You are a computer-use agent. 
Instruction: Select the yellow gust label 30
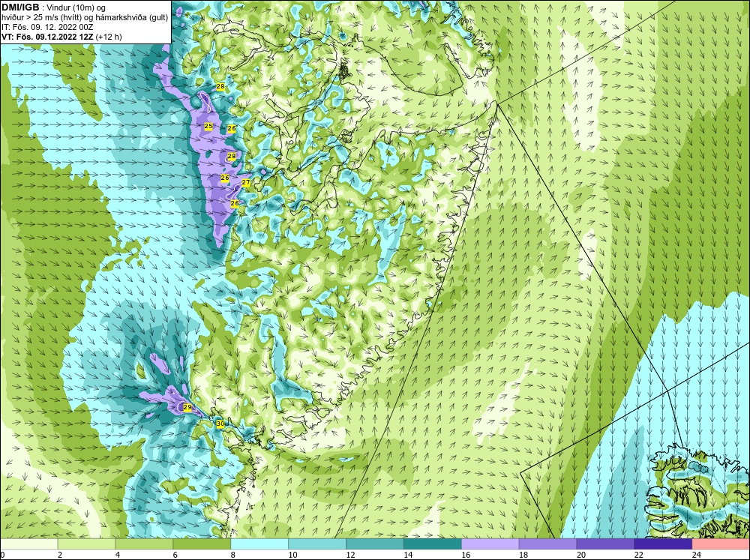pos(220,424)
